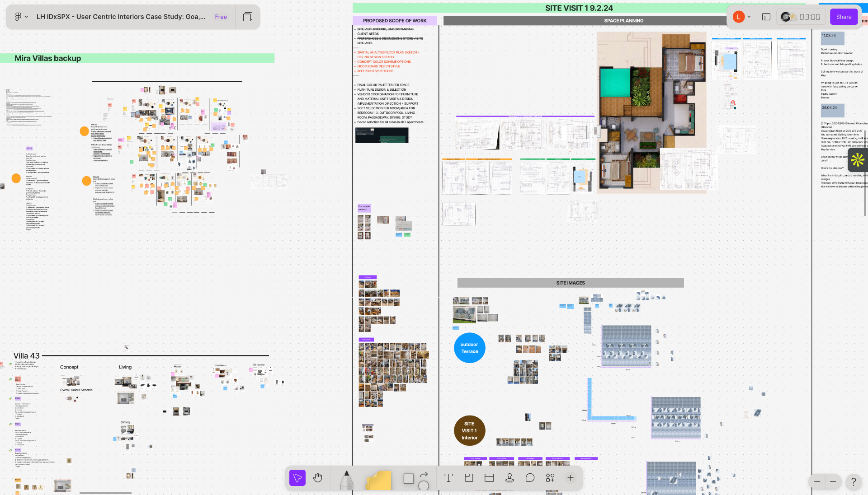Viewport: 868px width, 495px height.
Task: Switch to the Hand tool
Action: [x=318, y=478]
